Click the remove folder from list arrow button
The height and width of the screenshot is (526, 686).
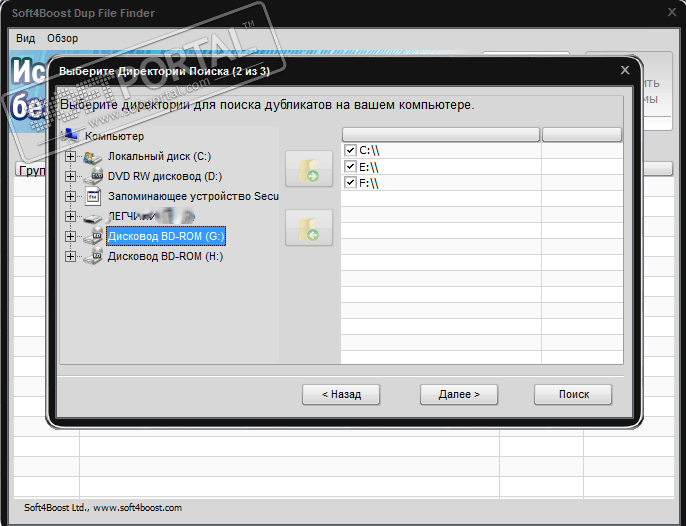pos(309,228)
